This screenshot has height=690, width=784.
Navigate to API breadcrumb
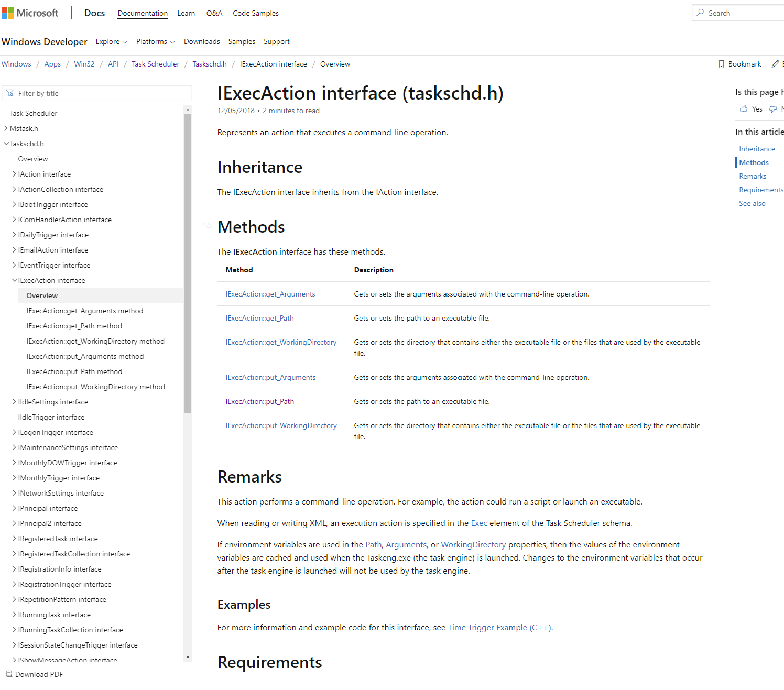(x=113, y=64)
